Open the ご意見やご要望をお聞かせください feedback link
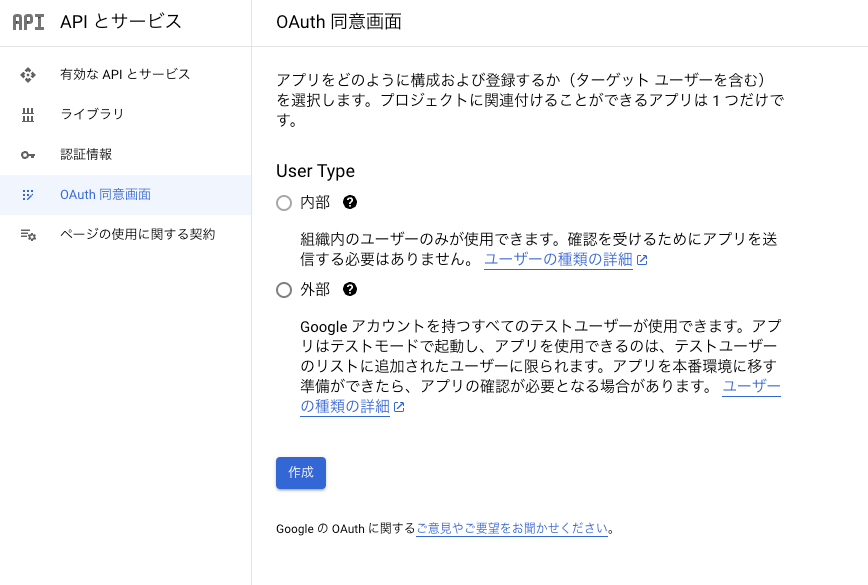 point(512,529)
